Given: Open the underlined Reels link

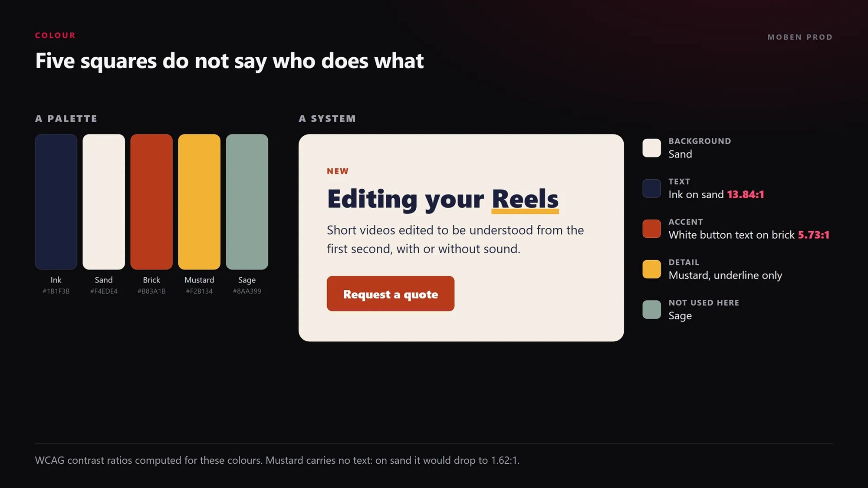Looking at the screenshot, I should pos(525,200).
